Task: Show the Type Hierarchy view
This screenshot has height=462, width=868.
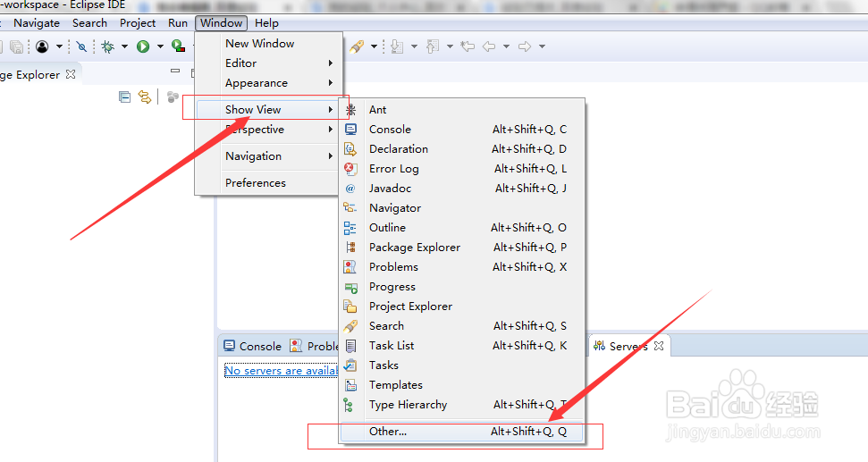Action: coord(462,404)
